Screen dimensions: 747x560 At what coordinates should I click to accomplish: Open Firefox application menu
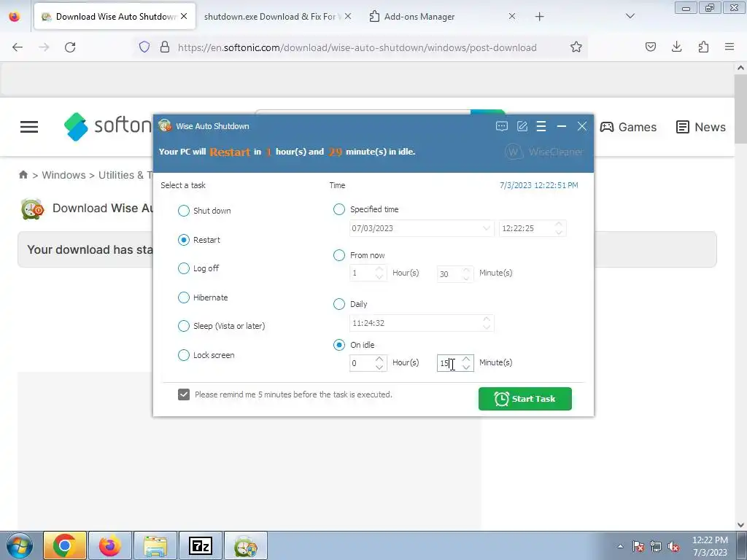tap(729, 47)
